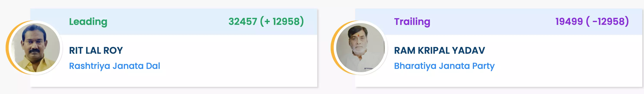This screenshot has width=644, height=94.
Task: Click the purple Trailing status label
Action: [412, 22]
